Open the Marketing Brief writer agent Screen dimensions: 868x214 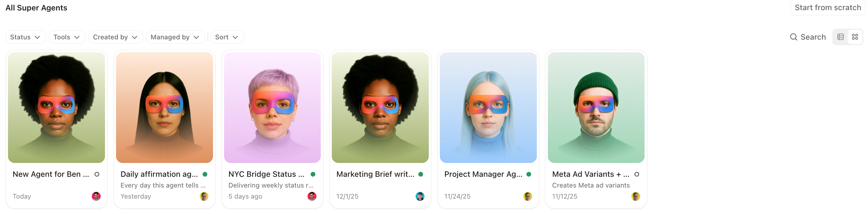pyautogui.click(x=380, y=107)
